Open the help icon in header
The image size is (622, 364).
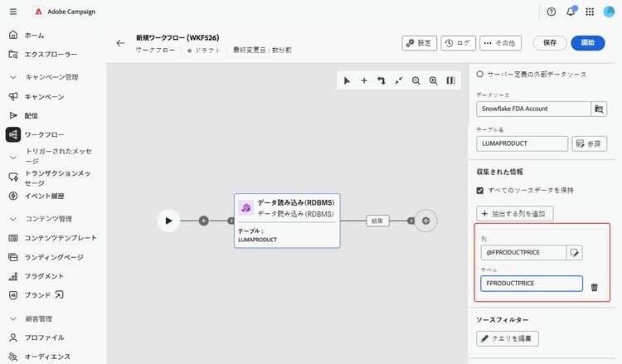(551, 12)
